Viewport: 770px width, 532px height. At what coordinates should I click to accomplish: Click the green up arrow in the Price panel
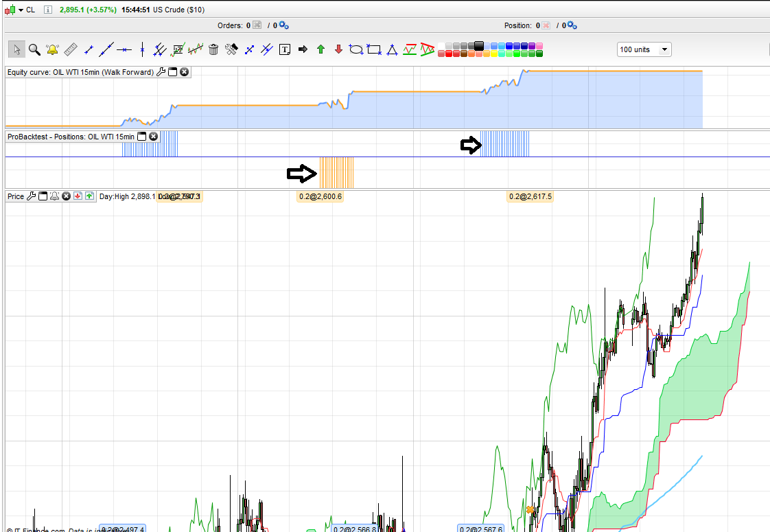(x=89, y=196)
